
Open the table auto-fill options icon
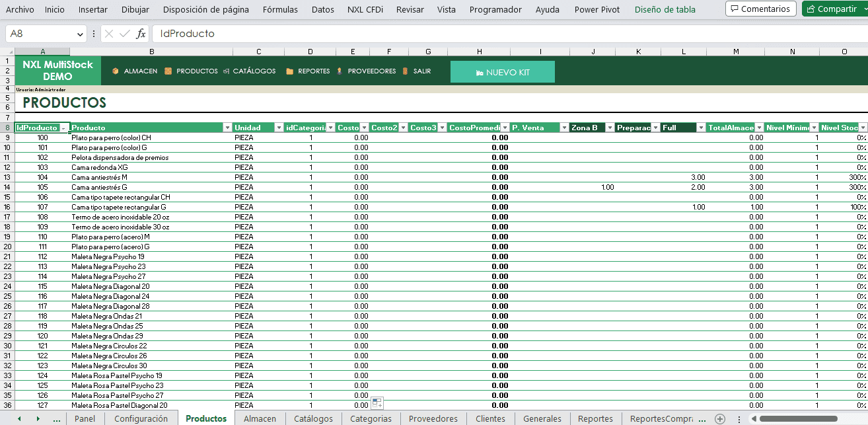[x=377, y=403]
